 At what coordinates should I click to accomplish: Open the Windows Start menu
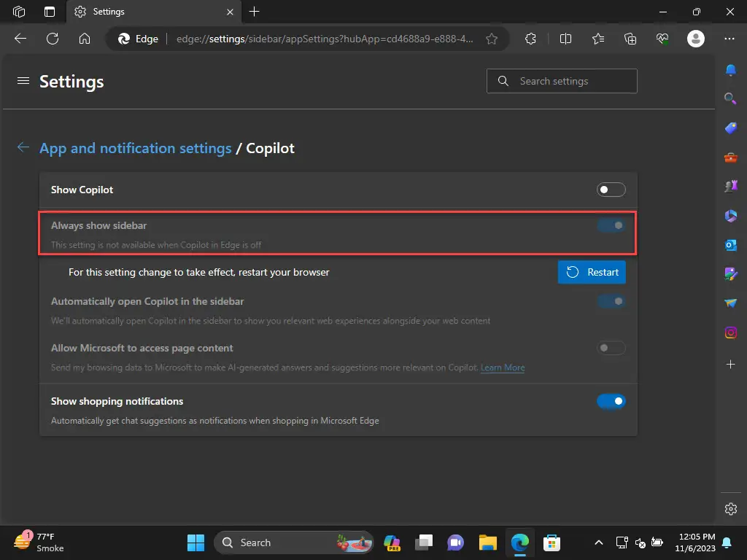pos(196,542)
